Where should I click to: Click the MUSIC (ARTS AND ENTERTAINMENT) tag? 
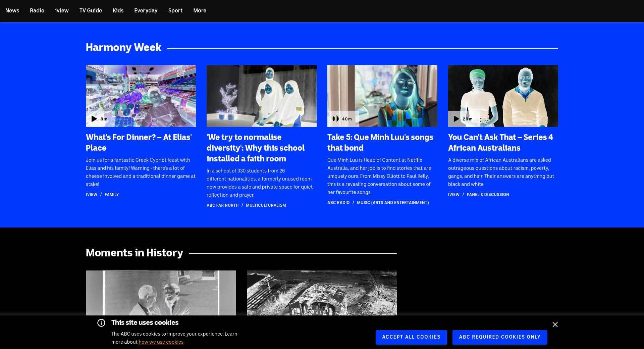393,203
